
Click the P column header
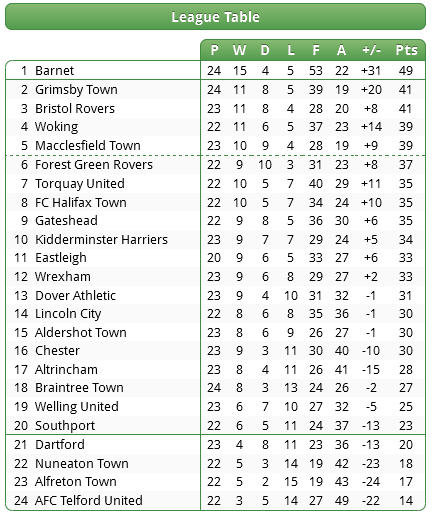click(214, 50)
